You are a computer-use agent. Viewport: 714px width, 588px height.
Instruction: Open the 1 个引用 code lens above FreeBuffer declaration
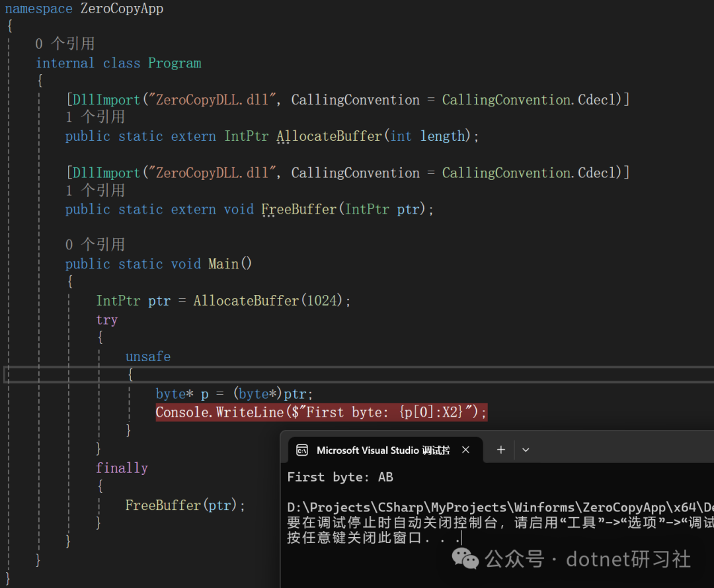tap(95, 190)
